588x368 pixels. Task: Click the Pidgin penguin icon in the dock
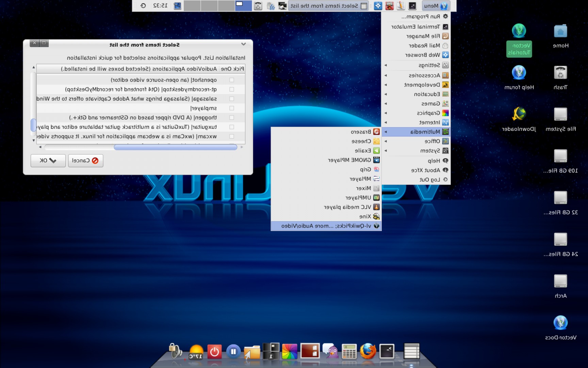pos(330,351)
